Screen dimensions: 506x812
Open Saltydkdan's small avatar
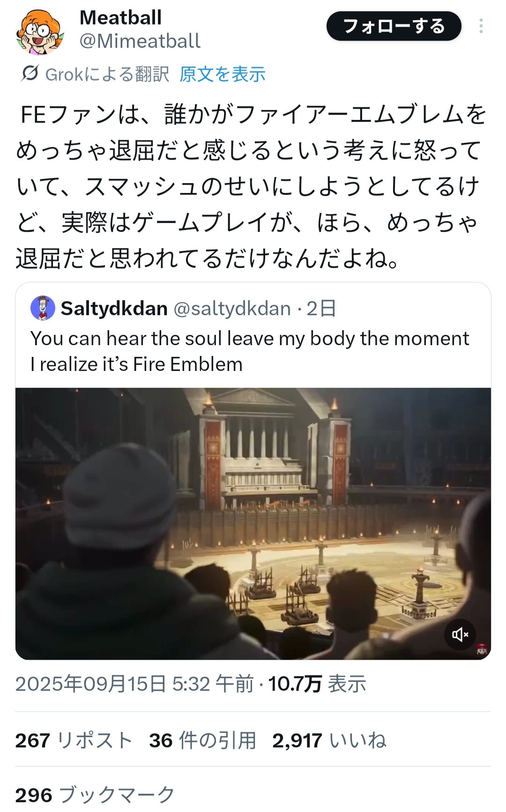pos(43,308)
